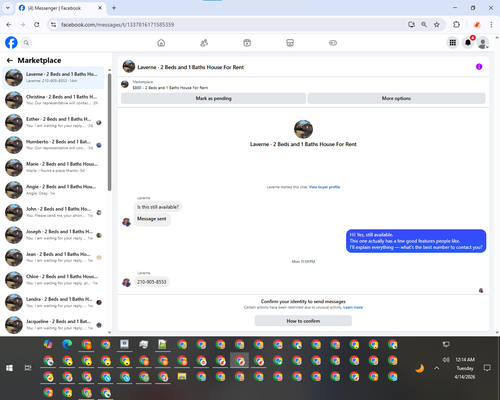Open the Windows notification center icon
The image size is (500, 400).
click(487, 368)
